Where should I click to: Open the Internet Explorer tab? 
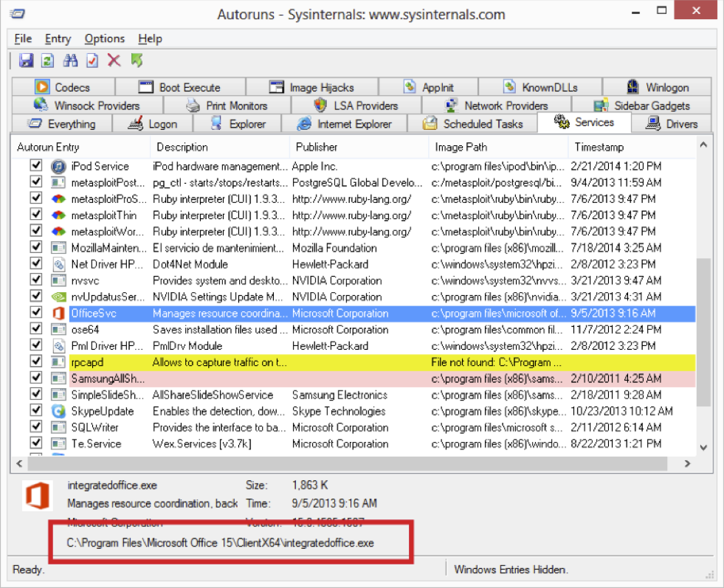point(344,124)
